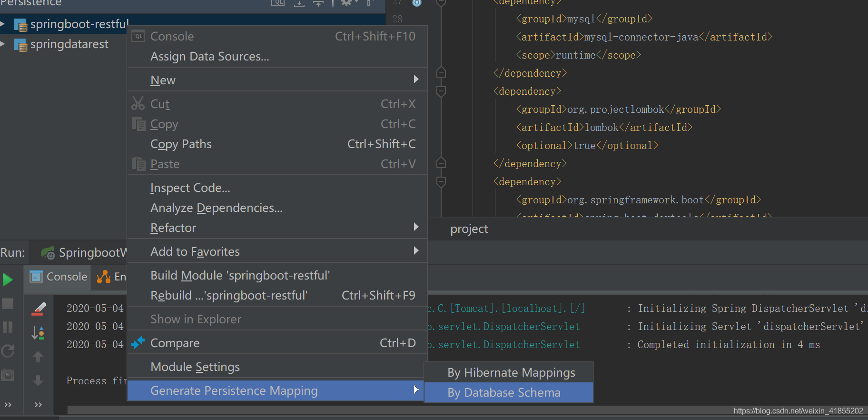Image resolution: width=868 pixels, height=420 pixels.
Task: Switch to the Console tab in Run panel
Action: click(x=58, y=277)
